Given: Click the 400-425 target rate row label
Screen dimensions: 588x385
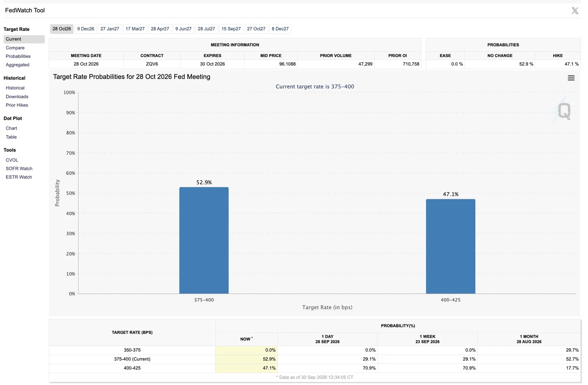Looking at the screenshot, I should 132,368.
